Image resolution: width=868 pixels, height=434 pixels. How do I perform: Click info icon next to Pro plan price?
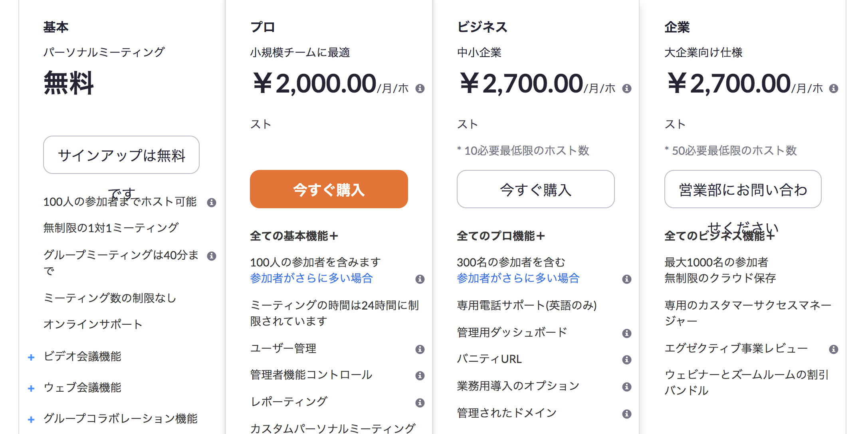coord(420,89)
